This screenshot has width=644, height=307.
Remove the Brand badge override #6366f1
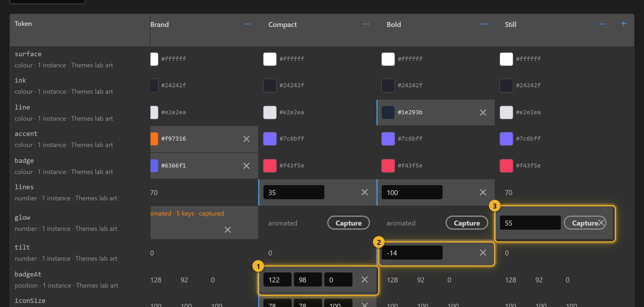click(246, 166)
